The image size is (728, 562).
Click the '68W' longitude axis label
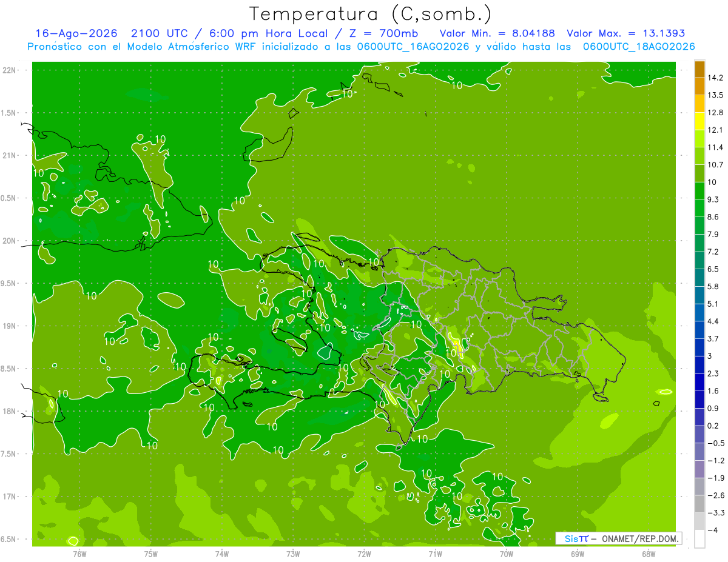tap(648, 554)
